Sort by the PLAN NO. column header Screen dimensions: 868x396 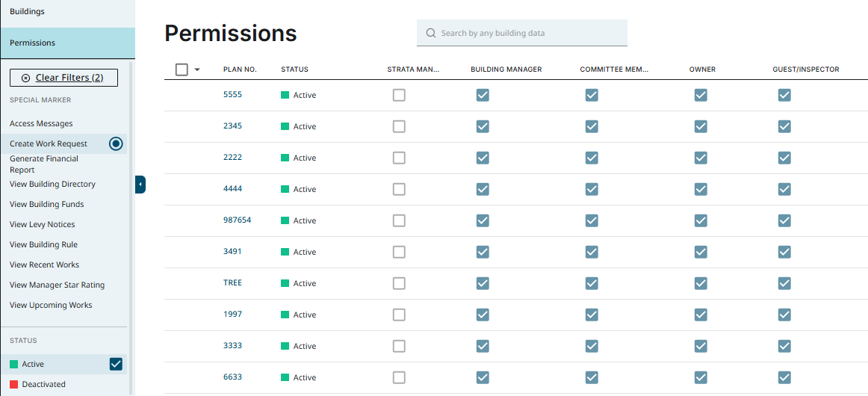point(240,69)
